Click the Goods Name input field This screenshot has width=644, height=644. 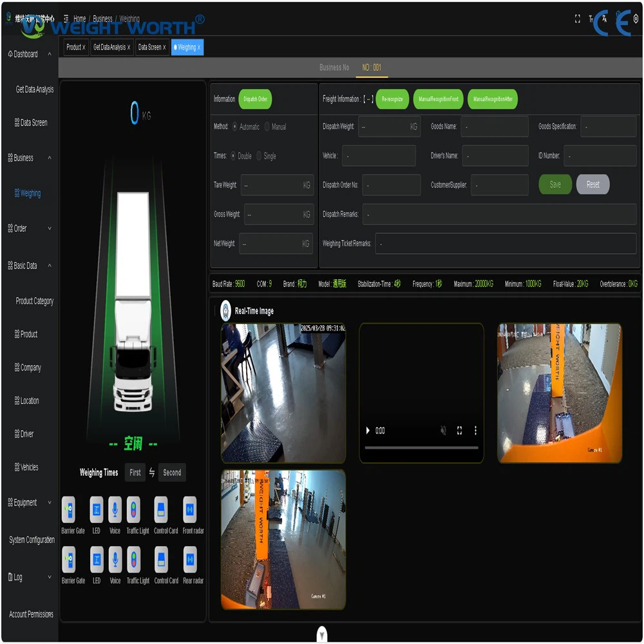[494, 127]
